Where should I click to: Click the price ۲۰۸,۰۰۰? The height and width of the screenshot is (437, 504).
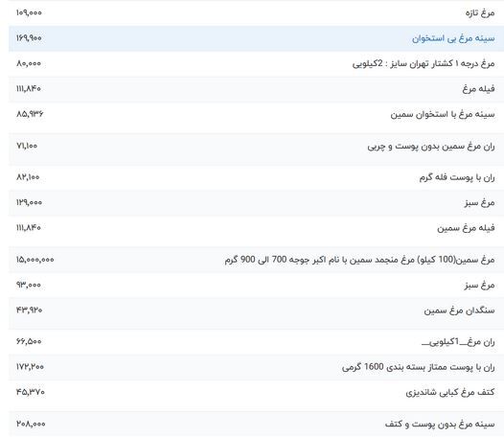(x=31, y=424)
